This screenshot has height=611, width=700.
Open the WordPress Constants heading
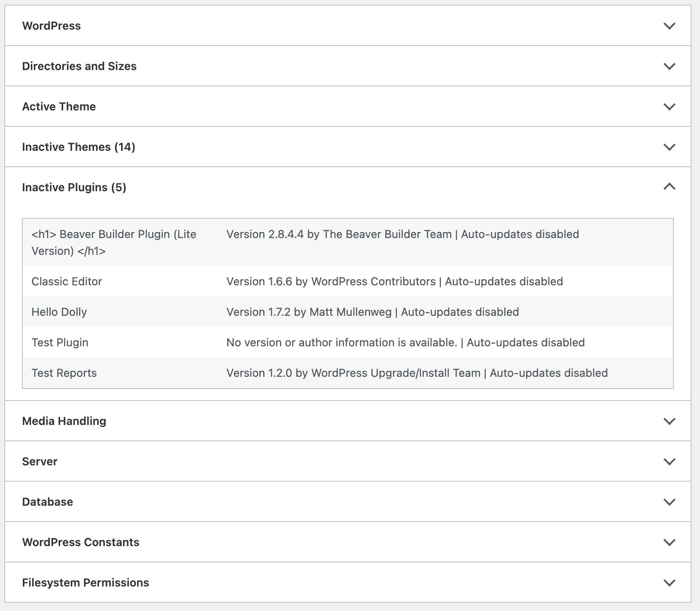(x=81, y=542)
